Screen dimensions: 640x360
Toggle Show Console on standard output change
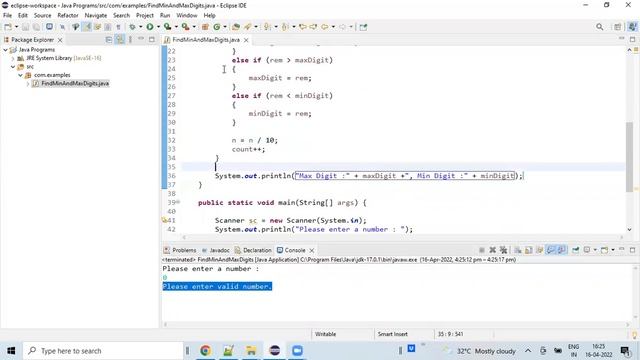(x=551, y=250)
